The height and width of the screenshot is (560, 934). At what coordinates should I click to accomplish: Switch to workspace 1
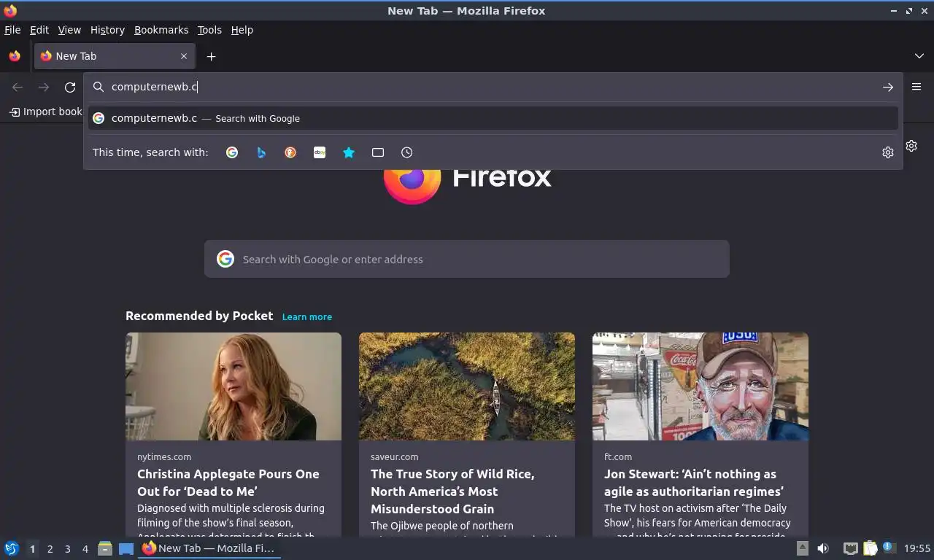(32, 549)
